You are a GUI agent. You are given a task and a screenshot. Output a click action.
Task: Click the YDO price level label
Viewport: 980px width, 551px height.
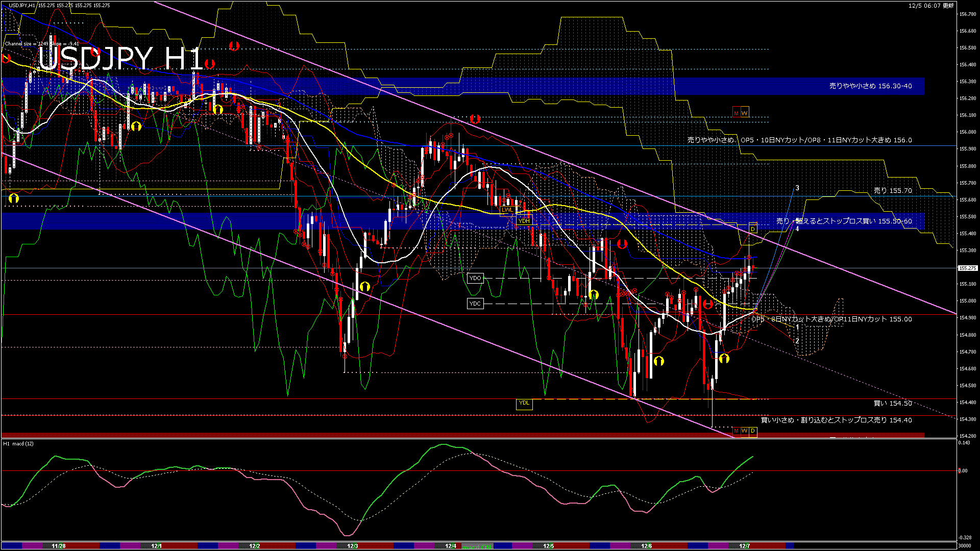pos(475,278)
